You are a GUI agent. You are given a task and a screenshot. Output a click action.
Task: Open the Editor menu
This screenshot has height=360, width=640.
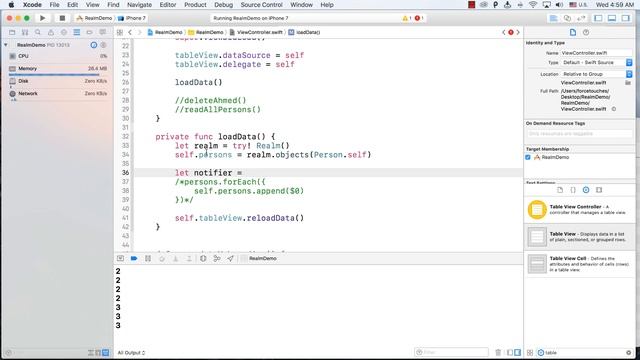(168, 5)
